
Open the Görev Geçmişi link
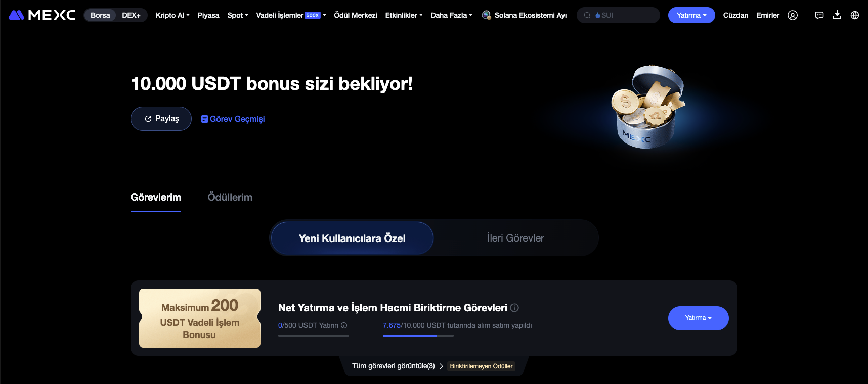[233, 119]
